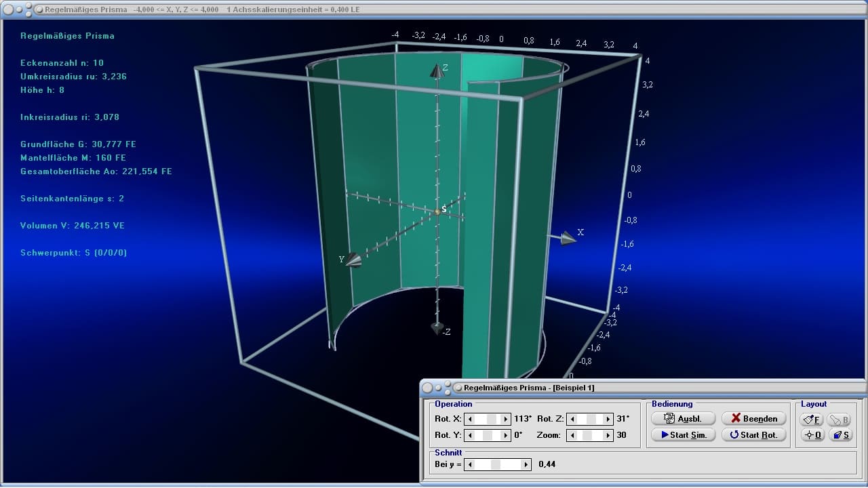Screen dimensions: 868x488
Task: Decrease Rot. Y with left arrow
Action: 469,435
